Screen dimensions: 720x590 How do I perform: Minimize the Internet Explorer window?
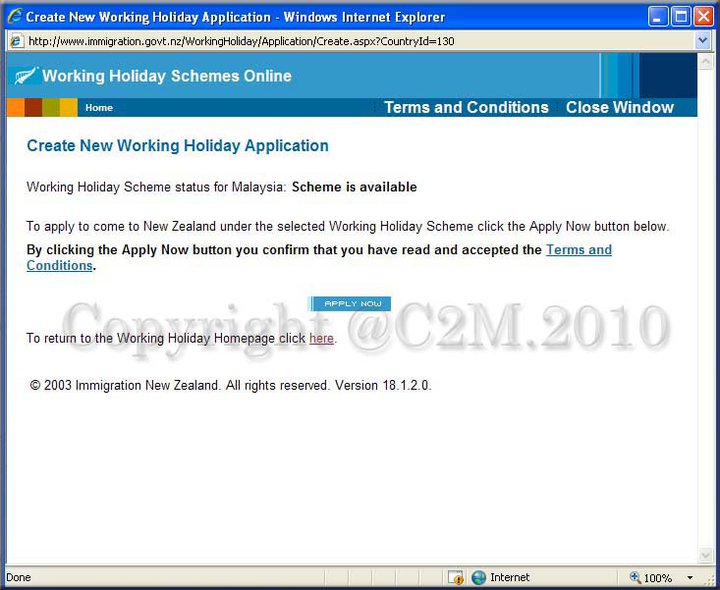point(658,16)
